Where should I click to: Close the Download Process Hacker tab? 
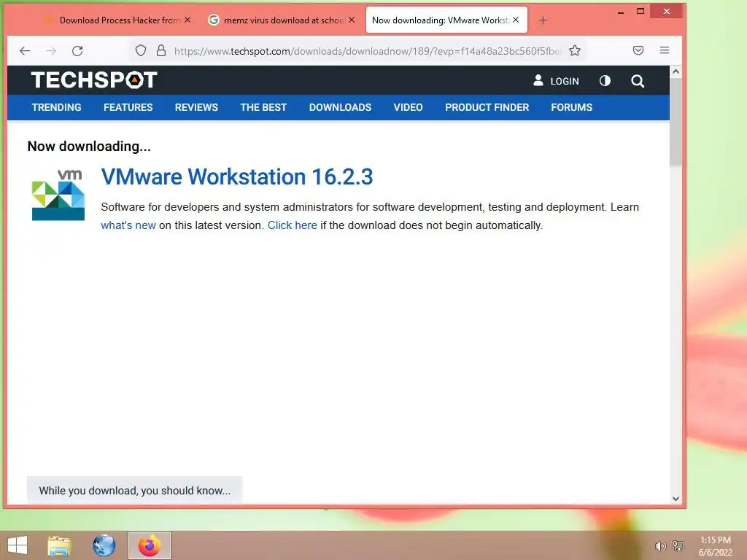pos(187,20)
